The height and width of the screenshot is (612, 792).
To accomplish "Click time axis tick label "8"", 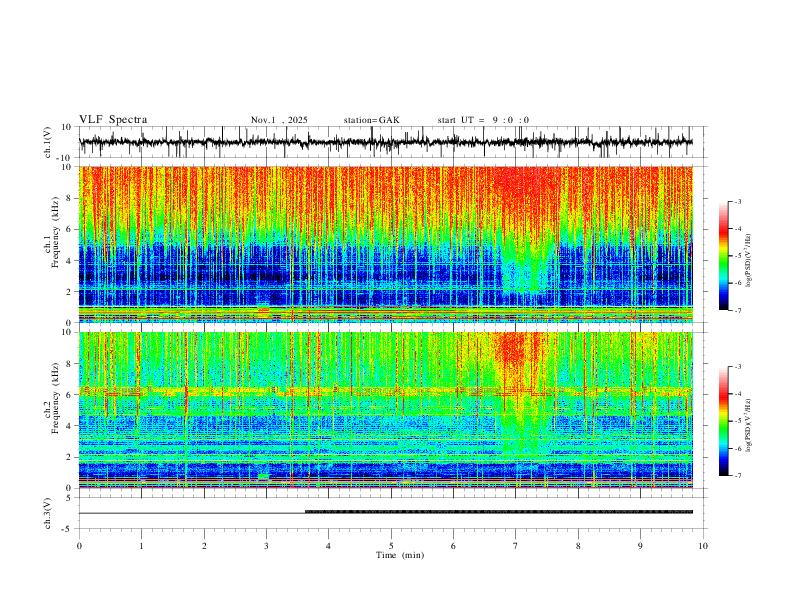I will click(x=578, y=546).
